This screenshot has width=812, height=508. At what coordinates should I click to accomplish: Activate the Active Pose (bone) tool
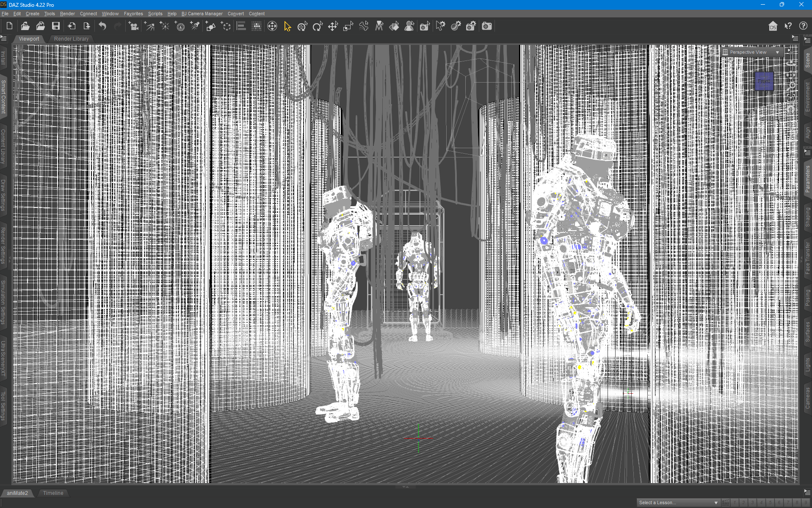(x=364, y=26)
